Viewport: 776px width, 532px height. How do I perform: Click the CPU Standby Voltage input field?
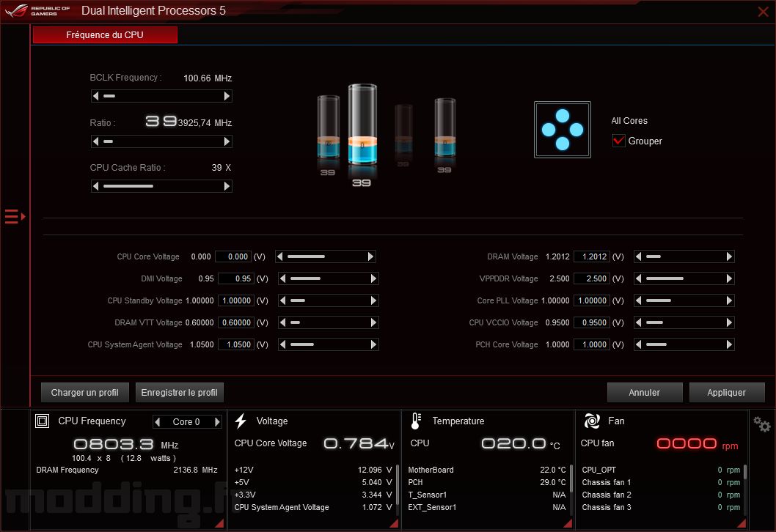click(x=236, y=300)
